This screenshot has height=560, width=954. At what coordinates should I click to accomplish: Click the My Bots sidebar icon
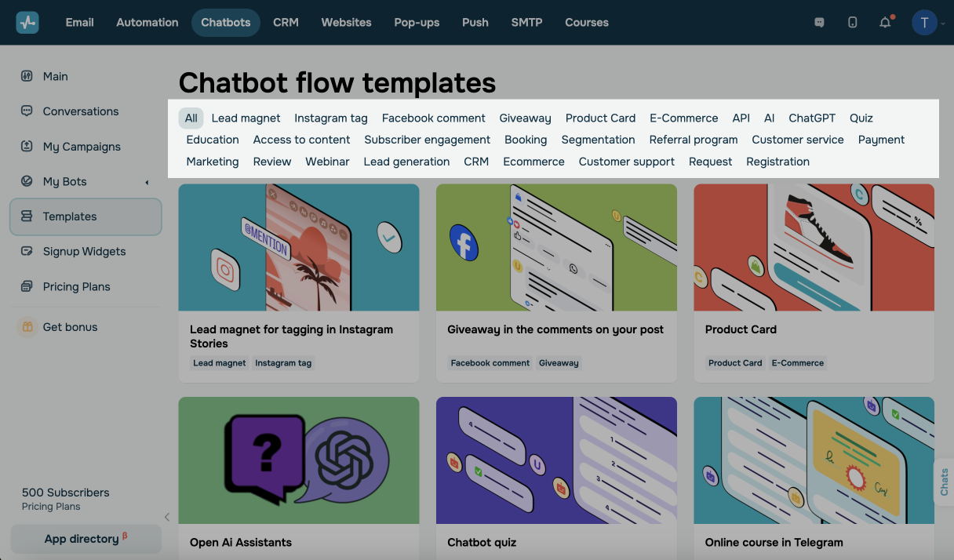tap(27, 181)
